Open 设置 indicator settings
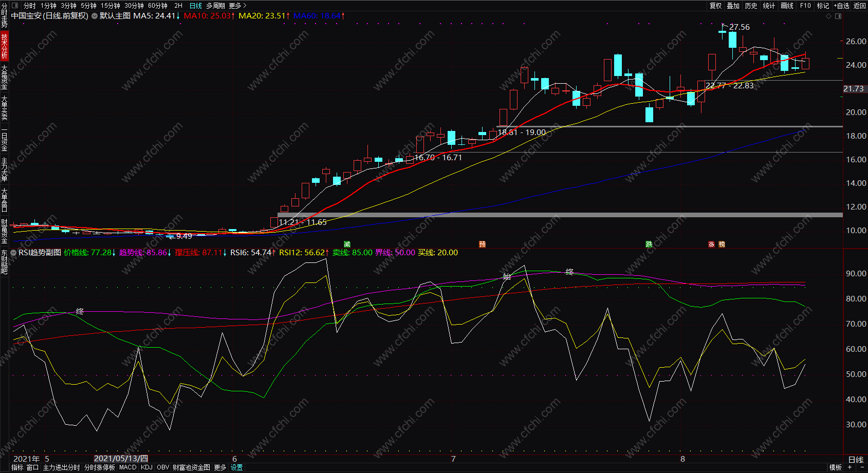The height and width of the screenshot is (473, 868). pos(236,468)
